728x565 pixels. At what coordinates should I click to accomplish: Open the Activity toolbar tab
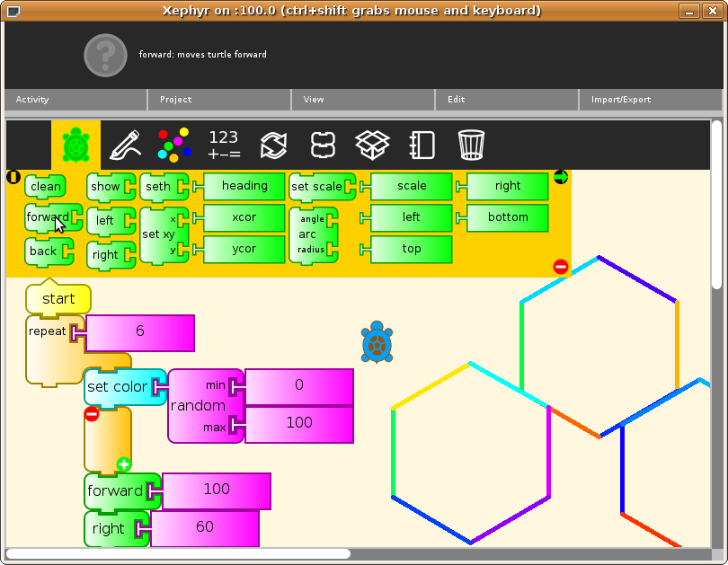pyautogui.click(x=32, y=100)
